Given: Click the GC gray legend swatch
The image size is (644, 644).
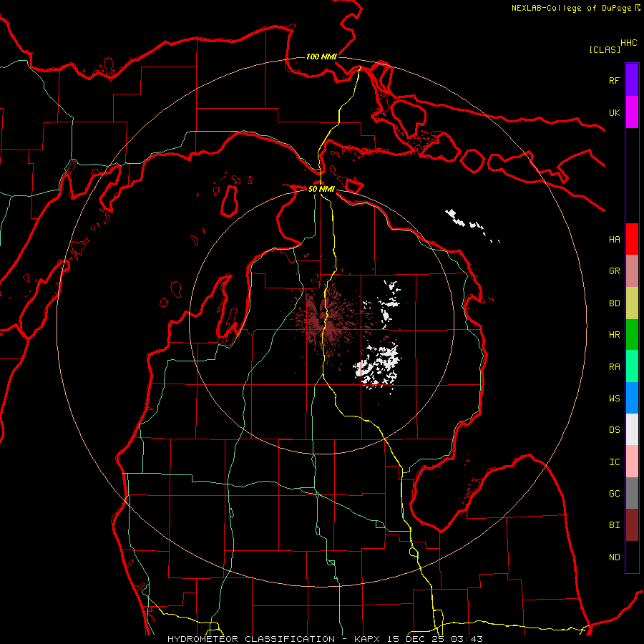Looking at the screenshot, I should pos(632,493).
